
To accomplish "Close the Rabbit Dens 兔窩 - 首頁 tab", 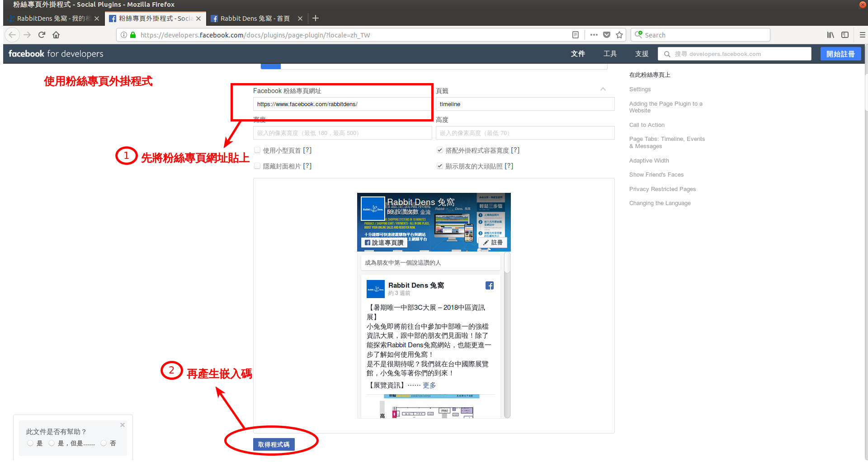I will 300,19.
